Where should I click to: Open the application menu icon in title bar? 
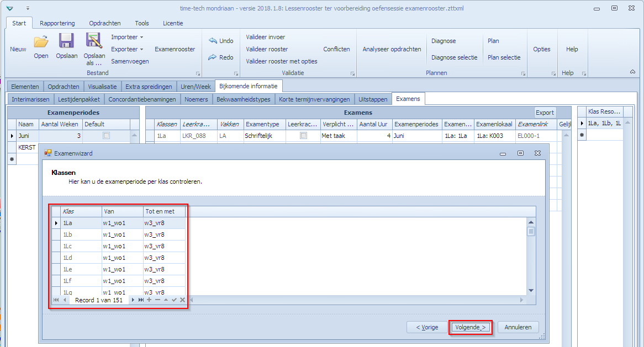10,8
